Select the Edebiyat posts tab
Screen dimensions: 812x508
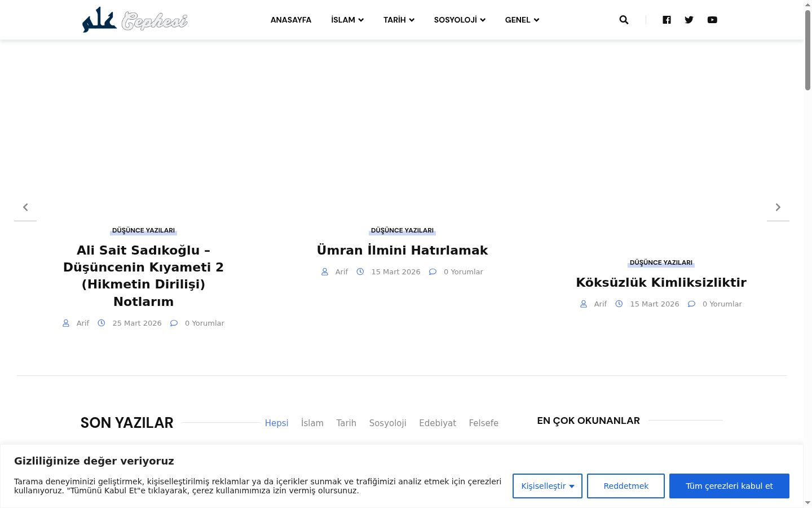point(438,423)
